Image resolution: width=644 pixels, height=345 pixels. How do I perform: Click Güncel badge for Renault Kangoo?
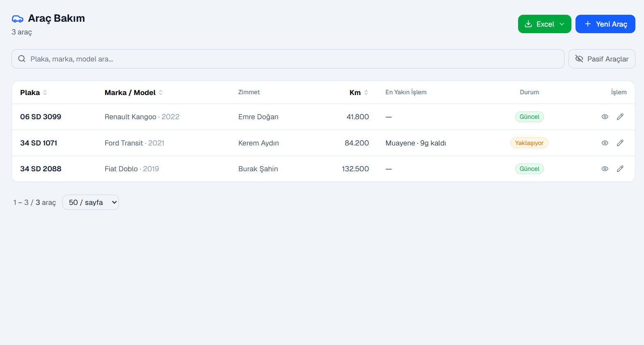pyautogui.click(x=530, y=117)
